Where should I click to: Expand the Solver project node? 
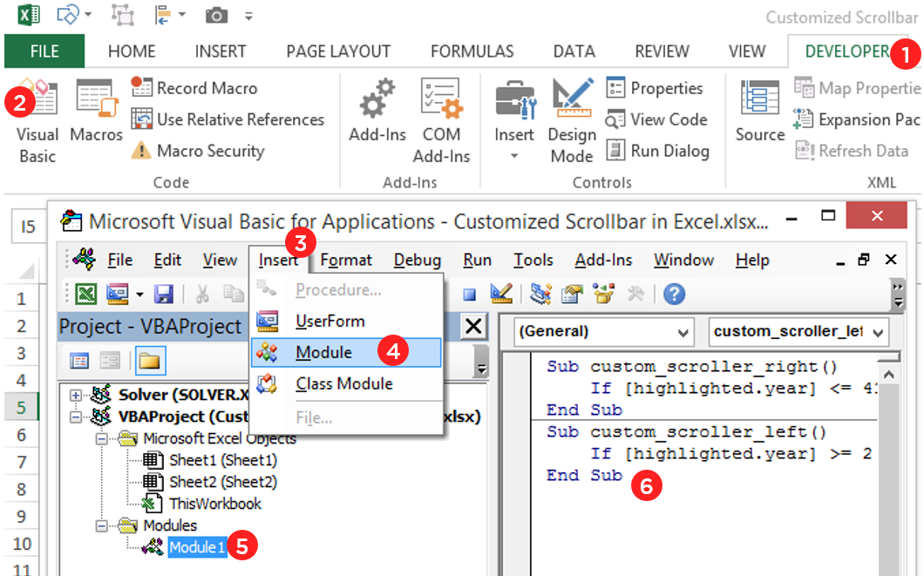(76, 395)
